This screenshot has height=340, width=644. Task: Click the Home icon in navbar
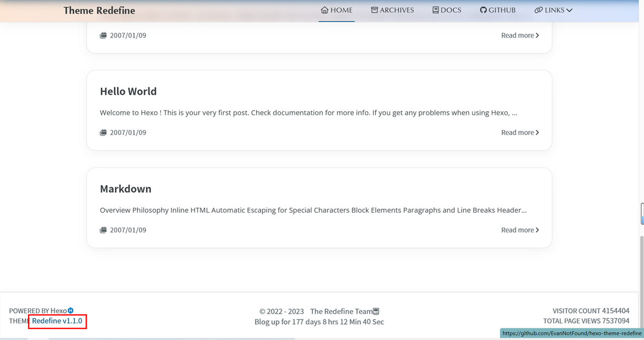click(325, 10)
